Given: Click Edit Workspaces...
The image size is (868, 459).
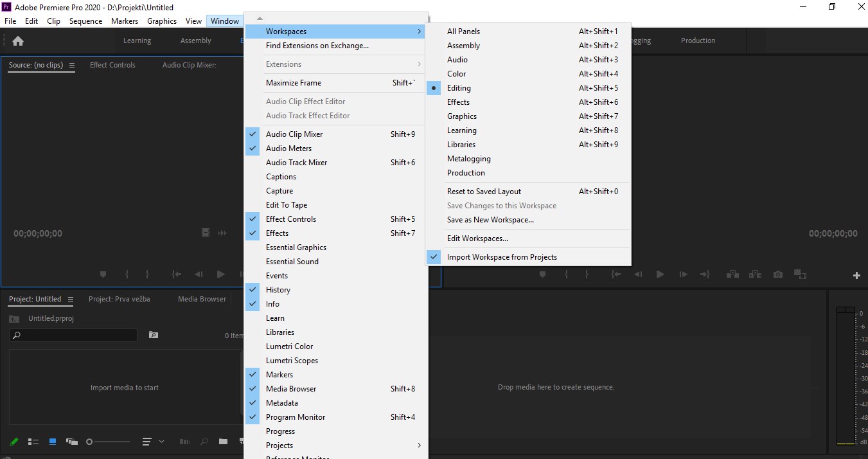Looking at the screenshot, I should tap(529, 239).
